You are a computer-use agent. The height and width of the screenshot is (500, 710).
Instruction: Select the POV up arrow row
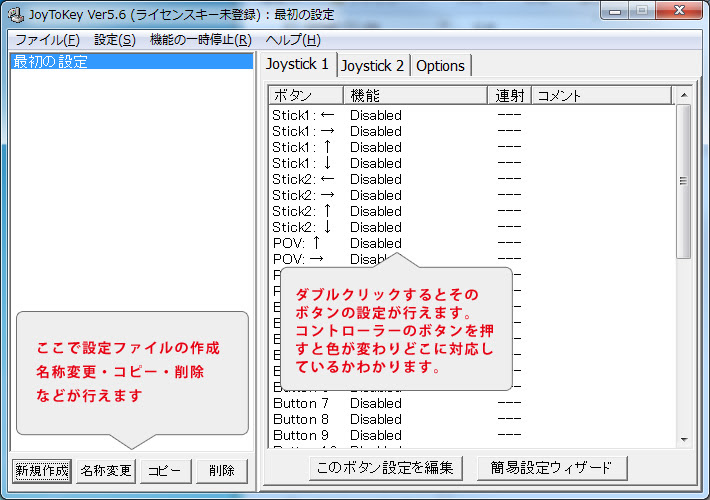[x=471, y=243]
